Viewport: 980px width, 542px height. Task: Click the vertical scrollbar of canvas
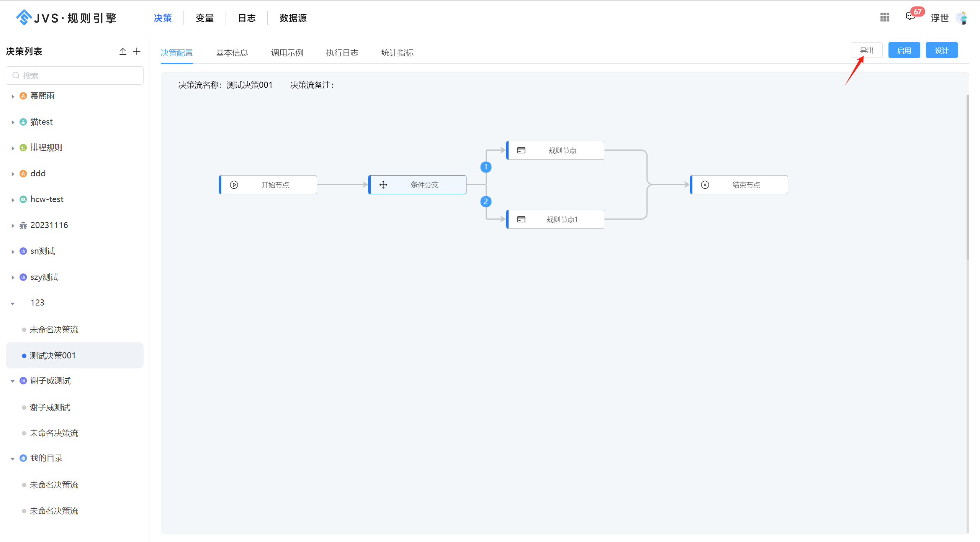coord(968,176)
